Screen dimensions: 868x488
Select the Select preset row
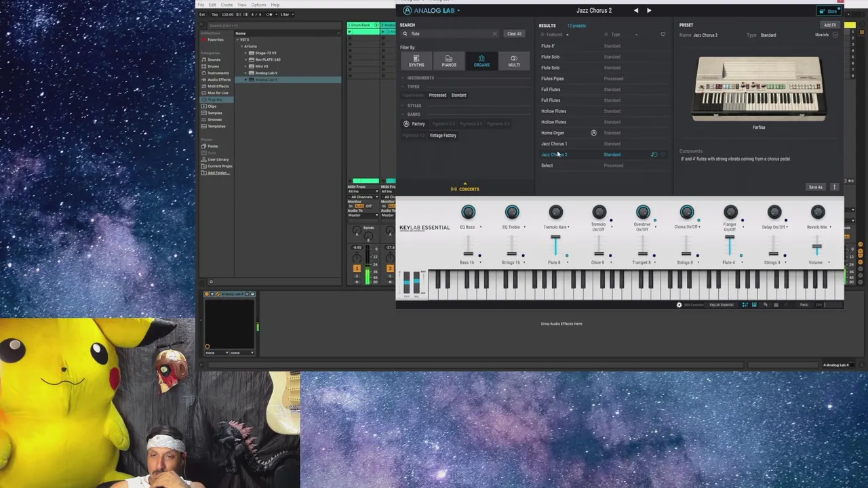point(604,165)
